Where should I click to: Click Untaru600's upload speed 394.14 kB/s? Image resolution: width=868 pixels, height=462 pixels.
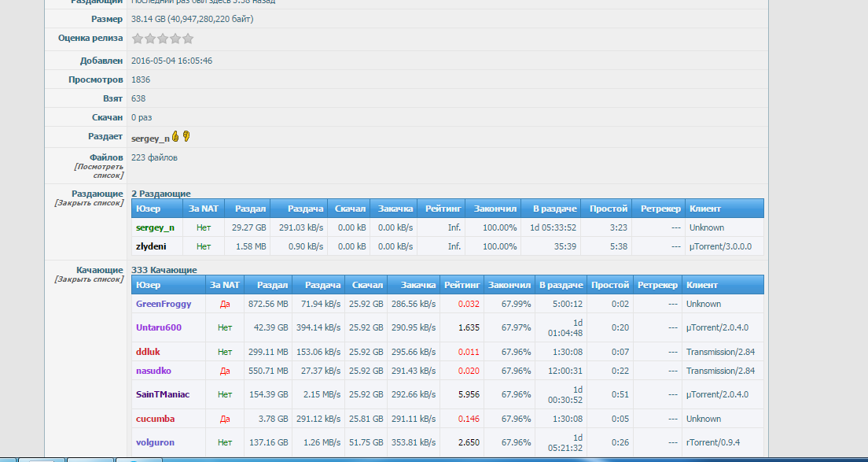(318, 328)
